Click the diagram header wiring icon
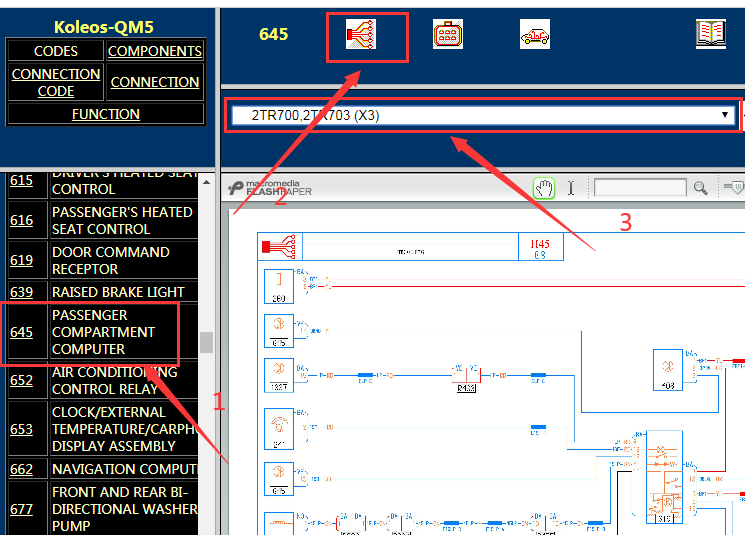The image size is (745, 535). (280, 247)
